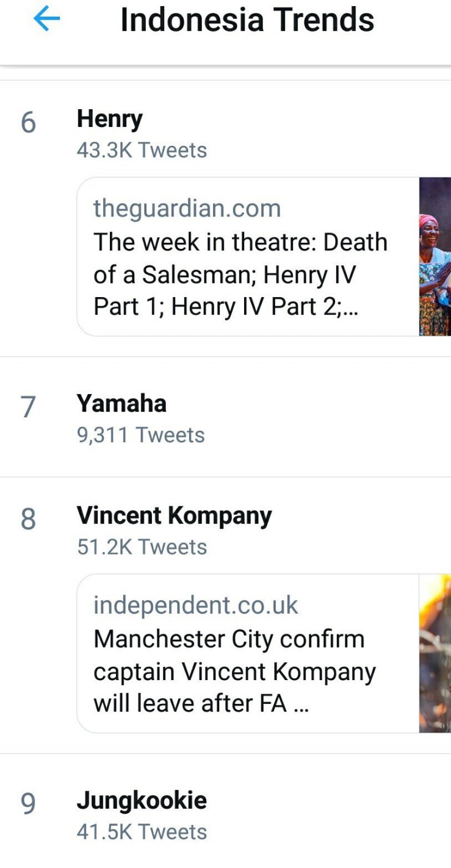Click the 41.5K Tweets count
Screen dimensions: 451x868
pyautogui.click(x=142, y=832)
